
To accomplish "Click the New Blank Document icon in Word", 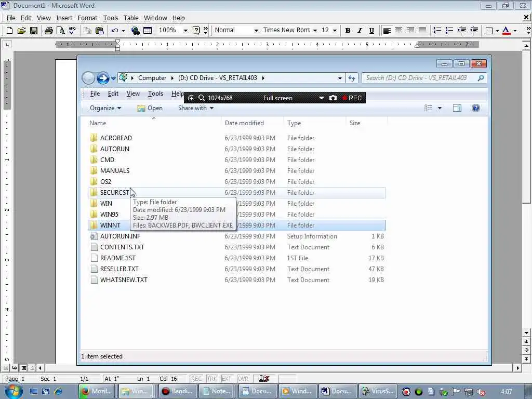I will click(x=9, y=31).
